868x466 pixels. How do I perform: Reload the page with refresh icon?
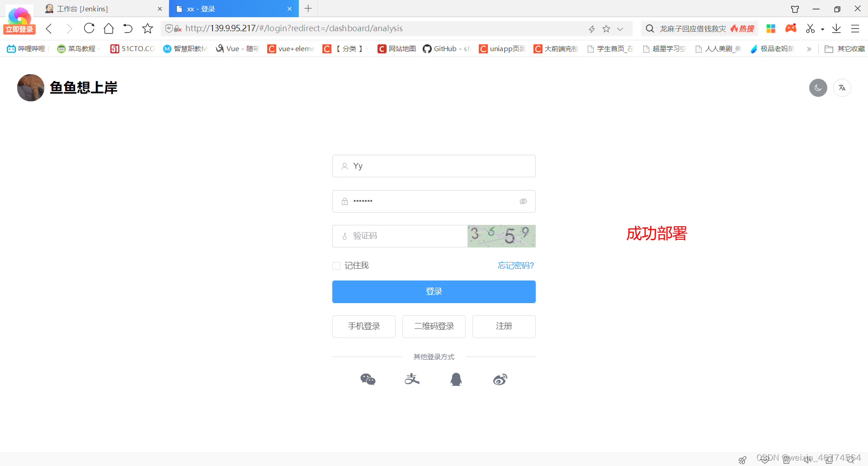point(89,29)
